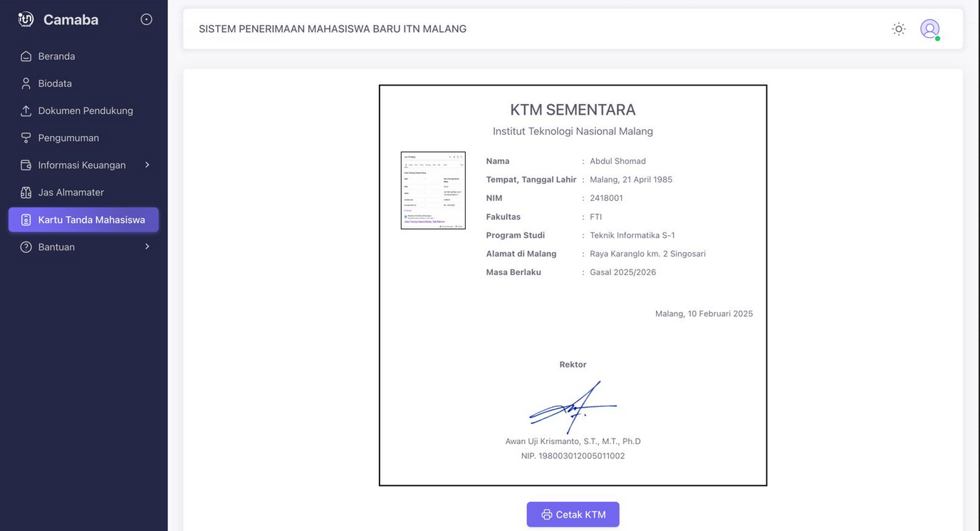
Task: Click the rector's signature image
Action: 573,408
